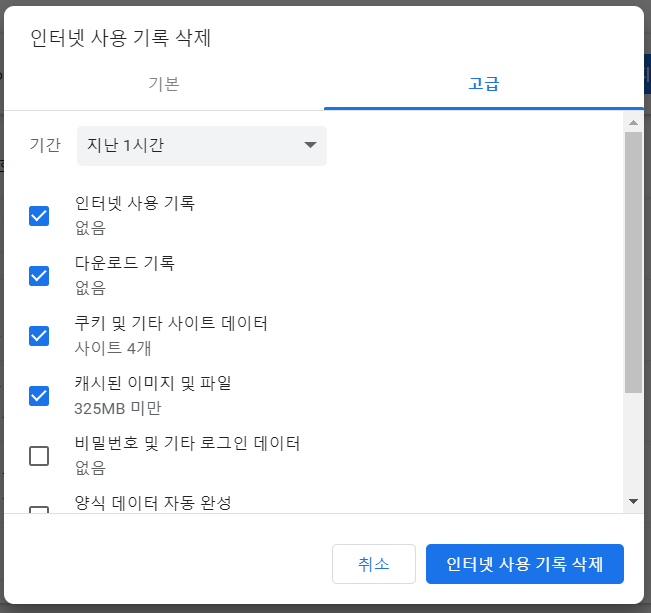The image size is (651, 613).
Task: Click the blue 인터넷 사용 기록 삭제 button
Action: (525, 564)
